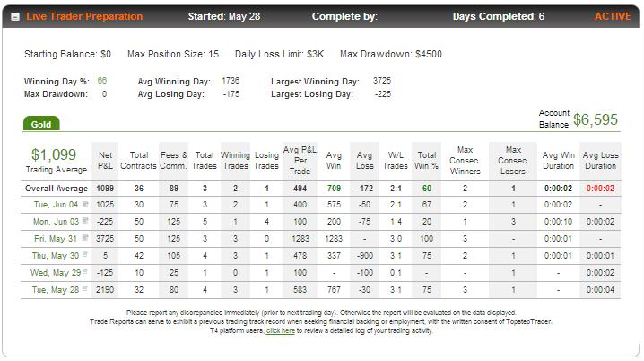Open the Tue, May 28 daily report

point(56,290)
